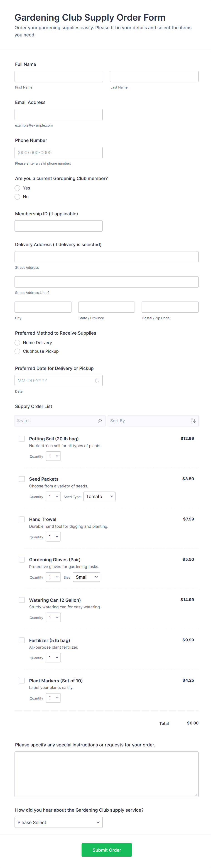Open the Watering Can quantity dropdown
The height and width of the screenshot is (868, 211).
coord(53,617)
